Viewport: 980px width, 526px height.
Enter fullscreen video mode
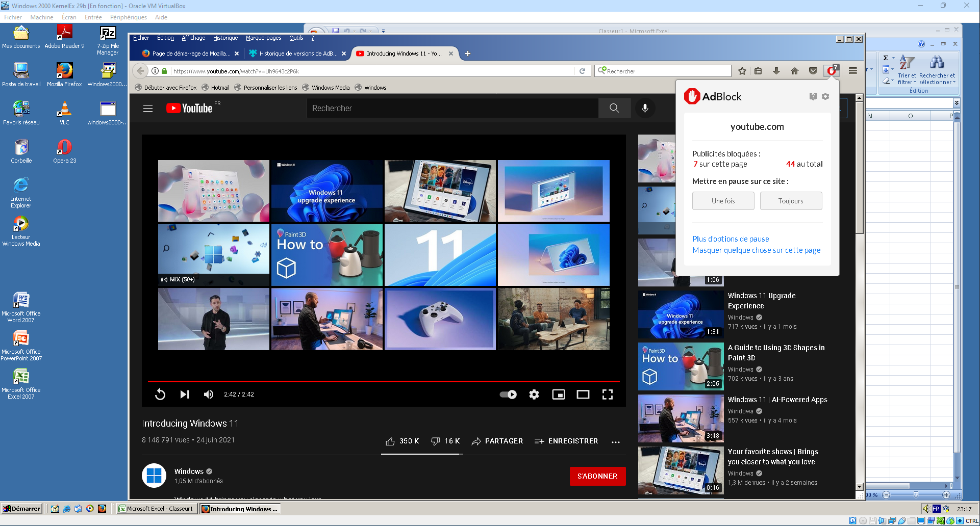608,394
